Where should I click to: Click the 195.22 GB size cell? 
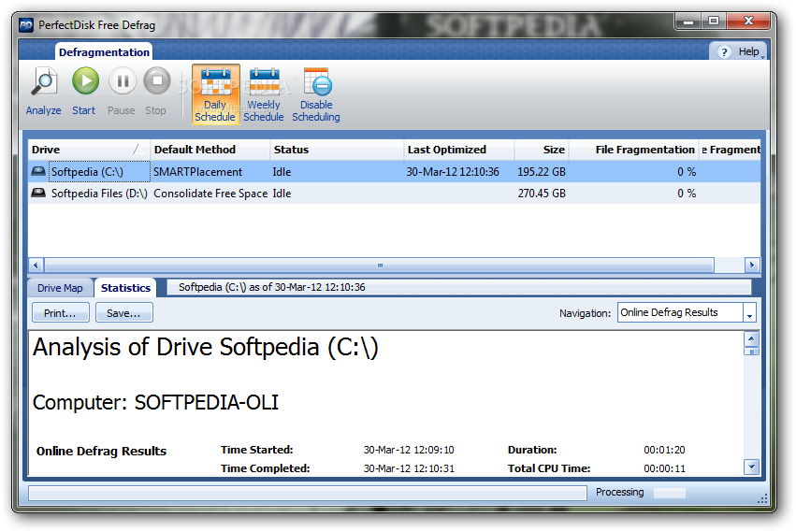click(542, 172)
